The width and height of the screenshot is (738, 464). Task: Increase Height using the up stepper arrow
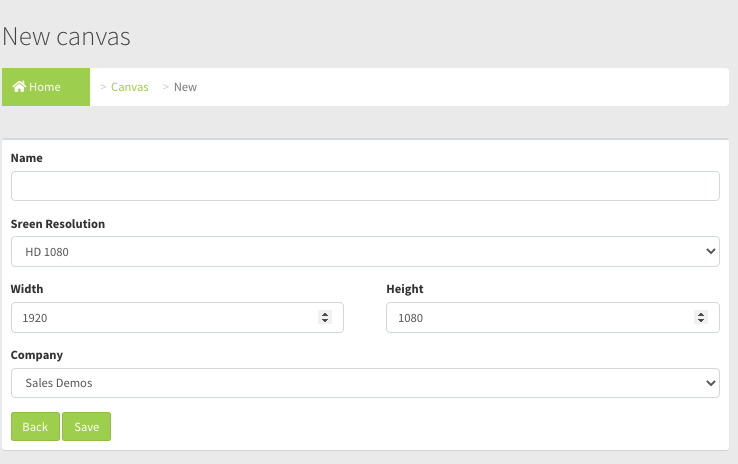(x=700, y=314)
